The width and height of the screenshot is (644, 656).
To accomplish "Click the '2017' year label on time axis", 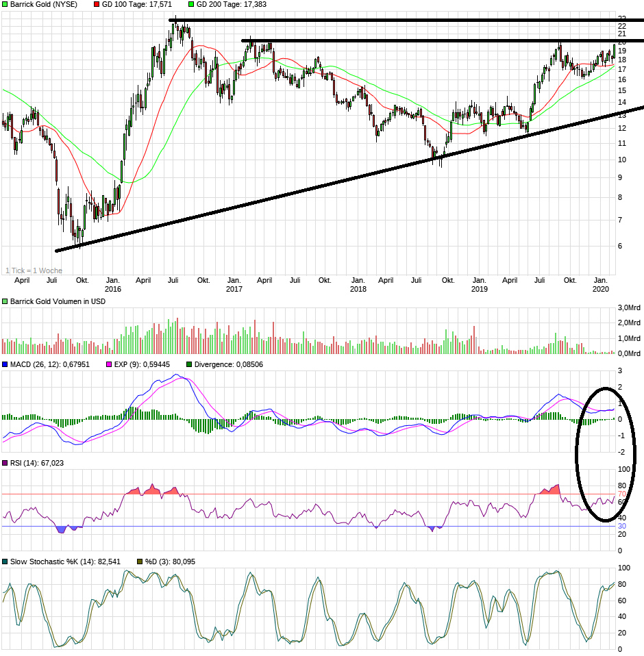I will [x=234, y=289].
